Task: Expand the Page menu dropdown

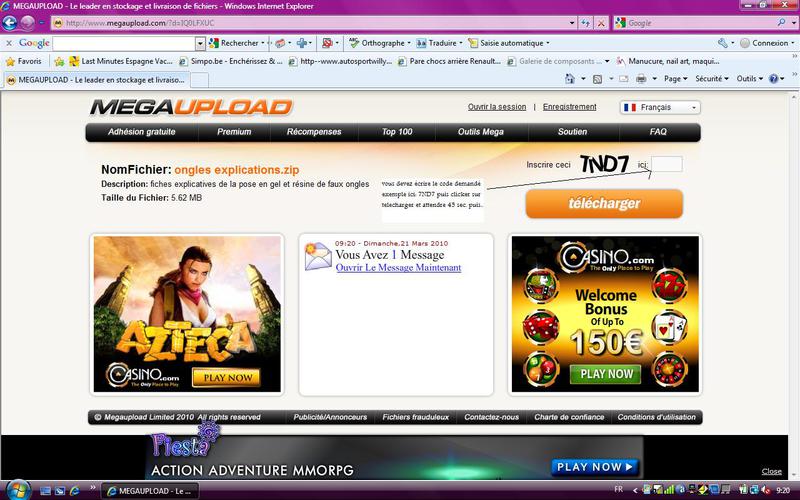Action: 676,78
